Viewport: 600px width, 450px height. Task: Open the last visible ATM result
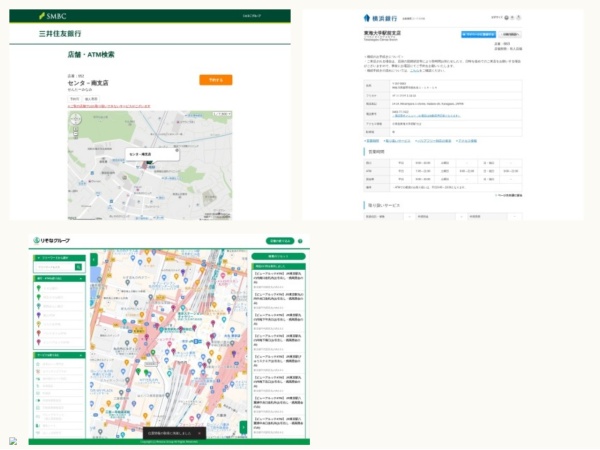coord(278,425)
